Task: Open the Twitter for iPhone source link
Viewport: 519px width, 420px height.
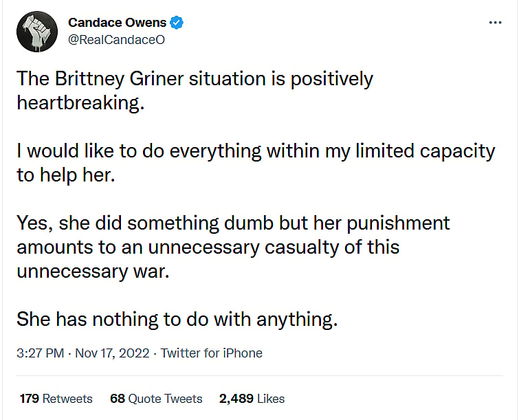Action: pos(212,353)
